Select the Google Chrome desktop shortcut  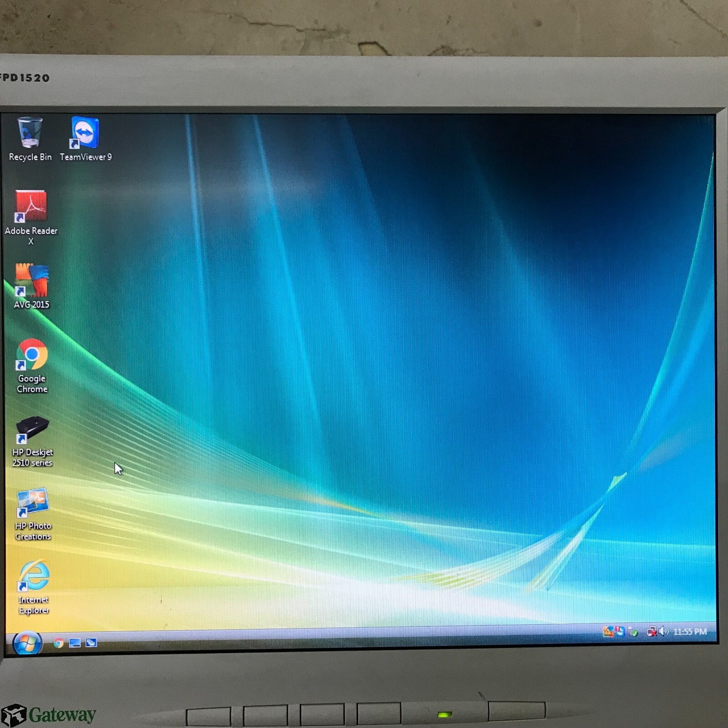pos(32,366)
